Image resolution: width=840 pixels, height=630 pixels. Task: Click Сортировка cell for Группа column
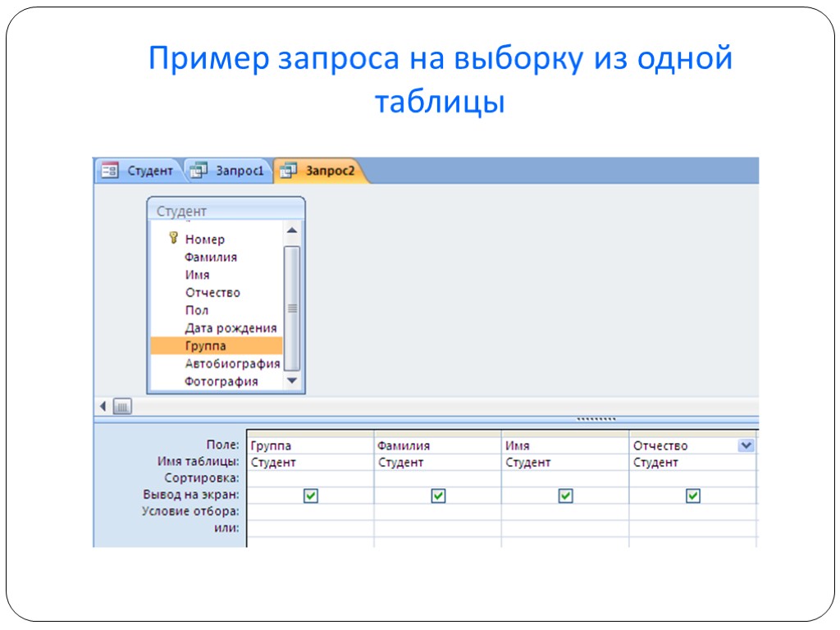(310, 479)
